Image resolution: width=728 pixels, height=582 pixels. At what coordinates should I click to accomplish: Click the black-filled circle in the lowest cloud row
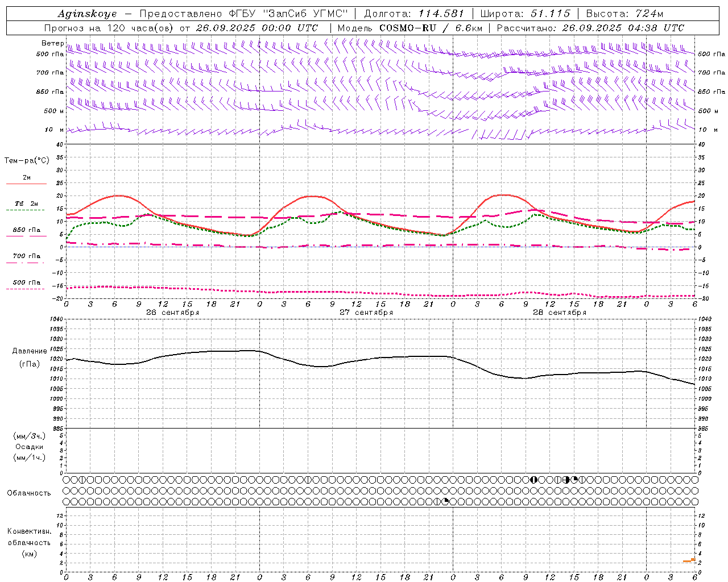(446, 501)
